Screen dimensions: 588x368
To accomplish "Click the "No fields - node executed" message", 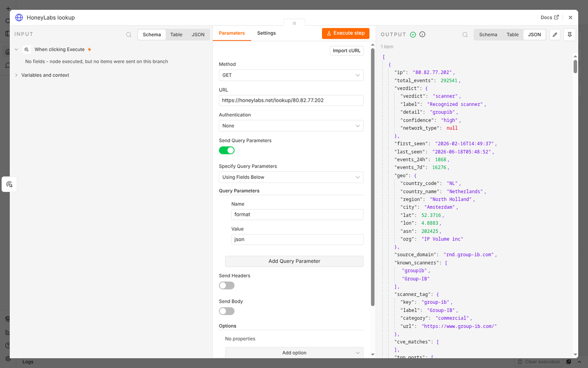I will click(97, 61).
